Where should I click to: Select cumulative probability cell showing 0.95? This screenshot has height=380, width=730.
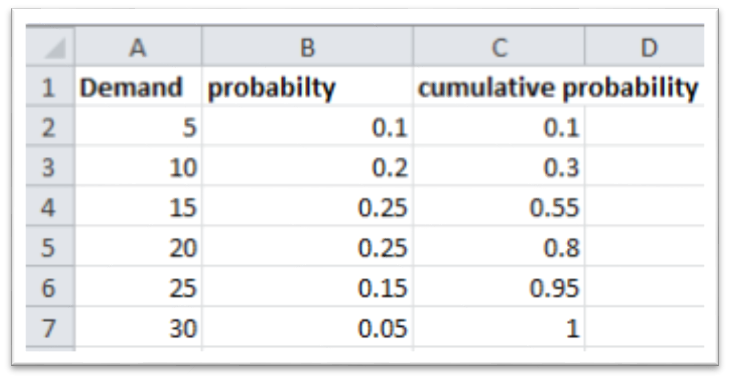pyautogui.click(x=499, y=287)
